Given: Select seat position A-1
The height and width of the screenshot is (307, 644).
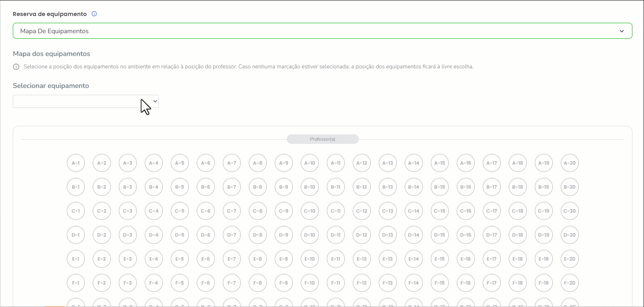Looking at the screenshot, I should tap(76, 163).
